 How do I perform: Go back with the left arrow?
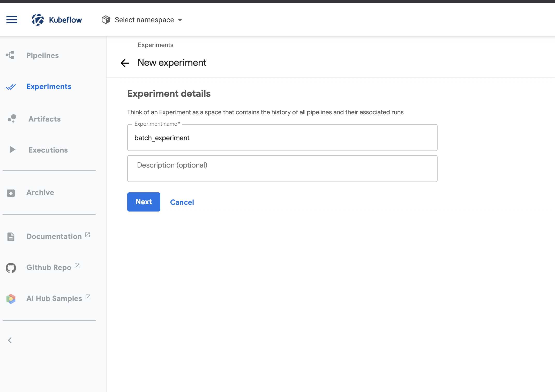pos(125,63)
